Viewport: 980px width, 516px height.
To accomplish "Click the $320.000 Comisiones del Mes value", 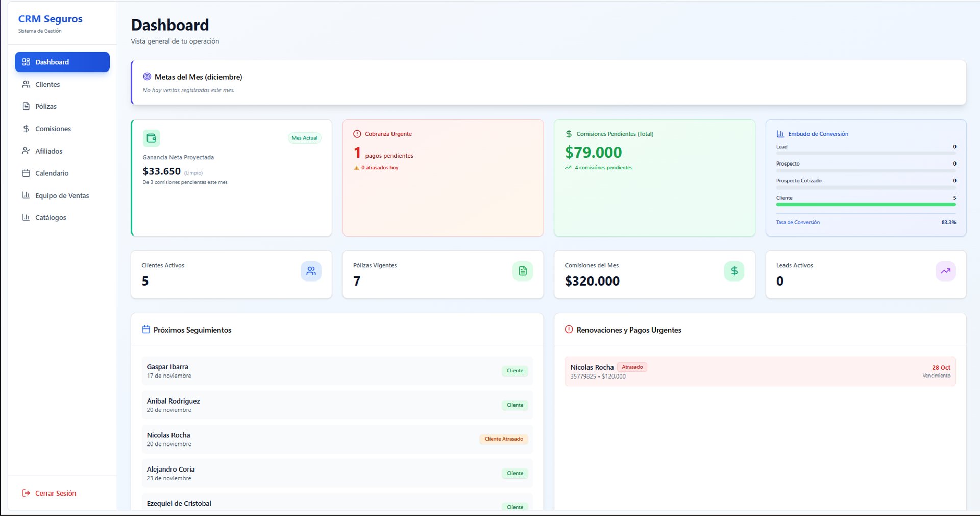I will pyautogui.click(x=592, y=281).
